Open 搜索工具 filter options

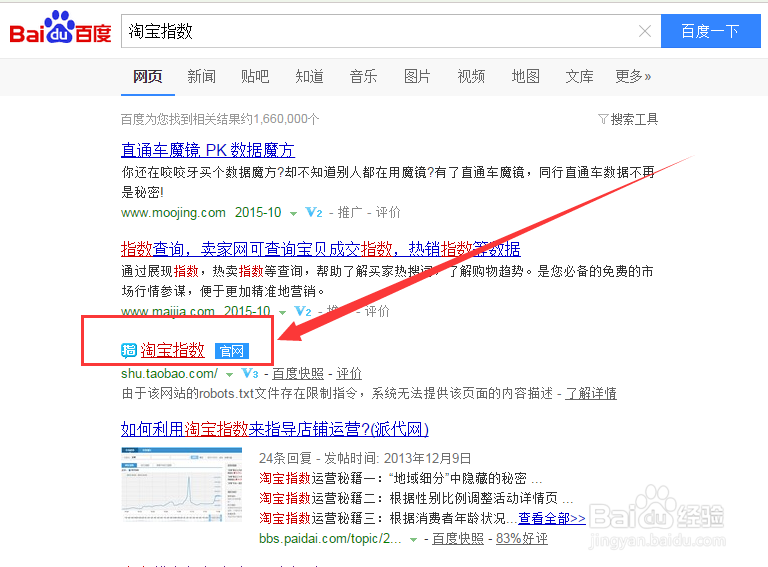[628, 119]
